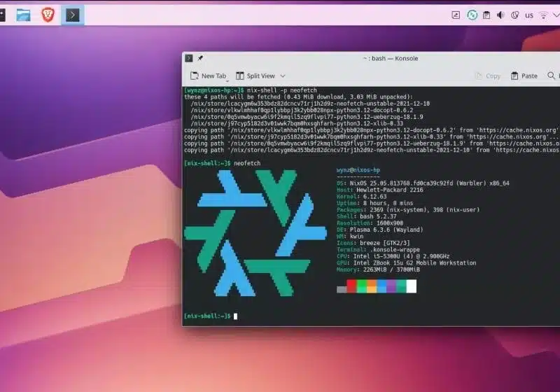Viewport: 560px width, 392px height.
Task: Launch Brave browser from the panel
Action: [x=48, y=15]
